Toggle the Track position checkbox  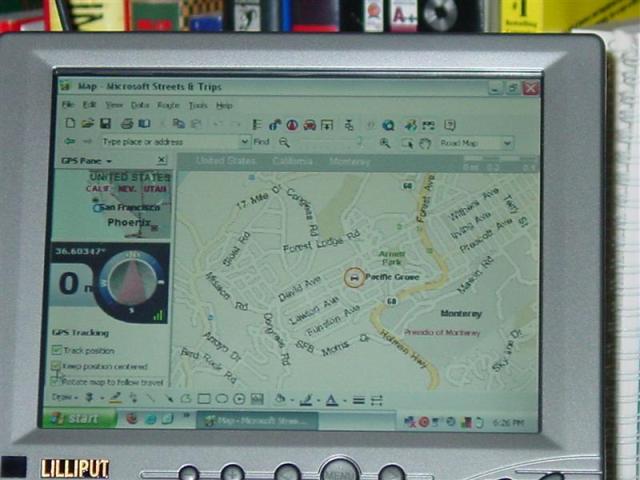pyautogui.click(x=57, y=350)
